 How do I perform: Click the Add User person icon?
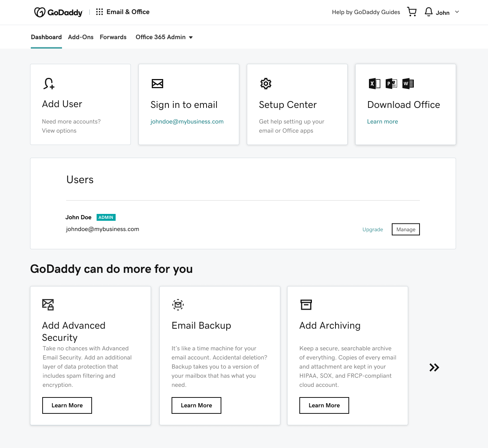tap(49, 83)
